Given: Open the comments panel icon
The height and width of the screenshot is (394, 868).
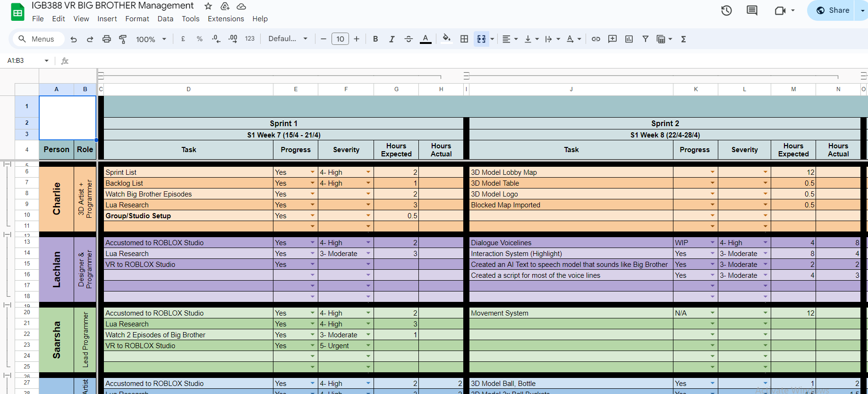Looking at the screenshot, I should pos(752,10).
